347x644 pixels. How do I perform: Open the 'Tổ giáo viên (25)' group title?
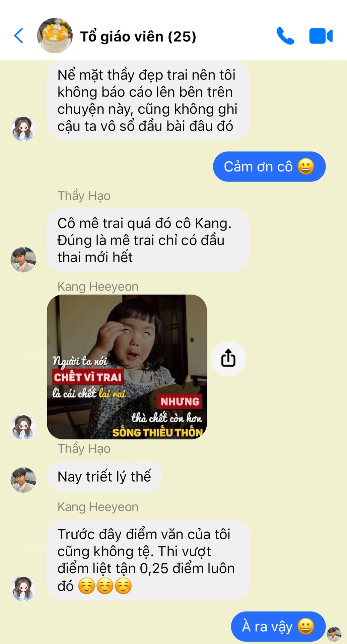(x=138, y=36)
